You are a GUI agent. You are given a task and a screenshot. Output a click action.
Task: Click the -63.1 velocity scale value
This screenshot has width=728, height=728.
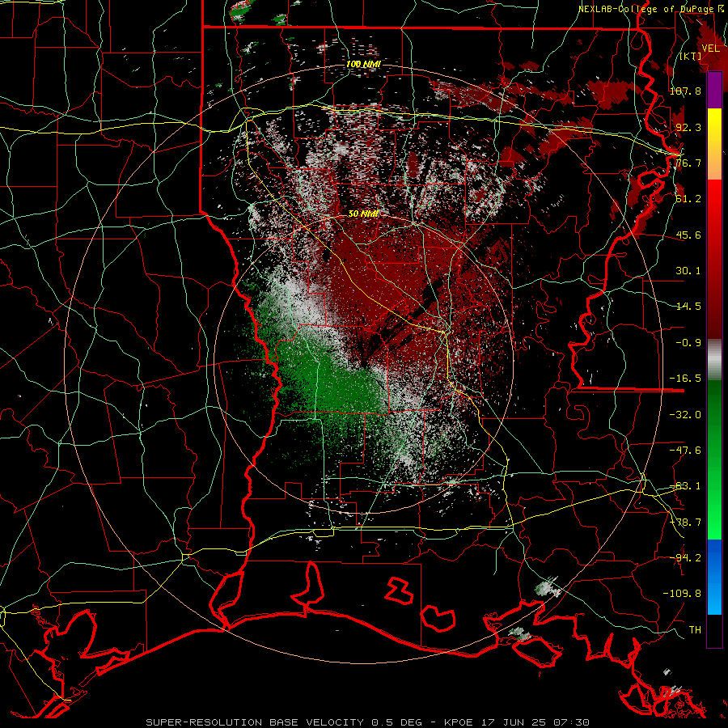685,486
